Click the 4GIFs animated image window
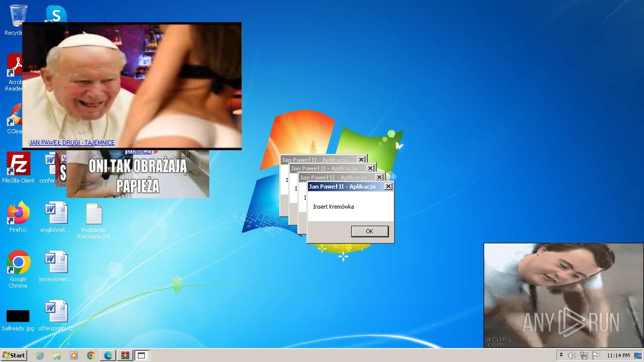 click(563, 296)
